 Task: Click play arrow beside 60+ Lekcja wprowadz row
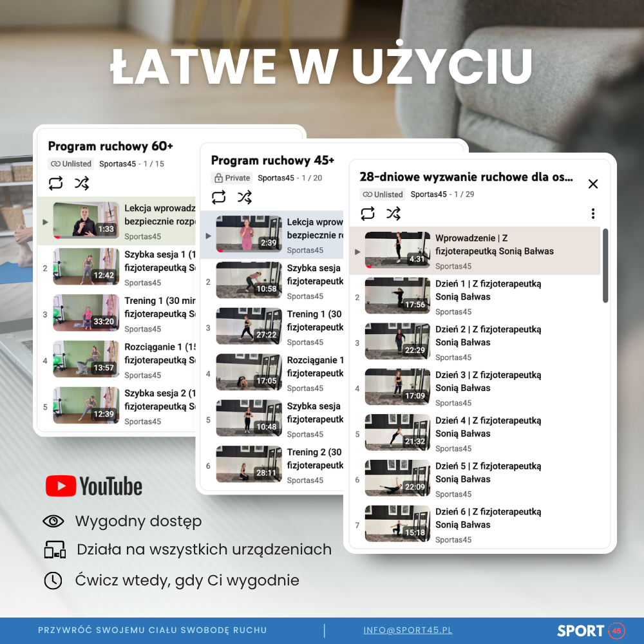[x=45, y=222]
